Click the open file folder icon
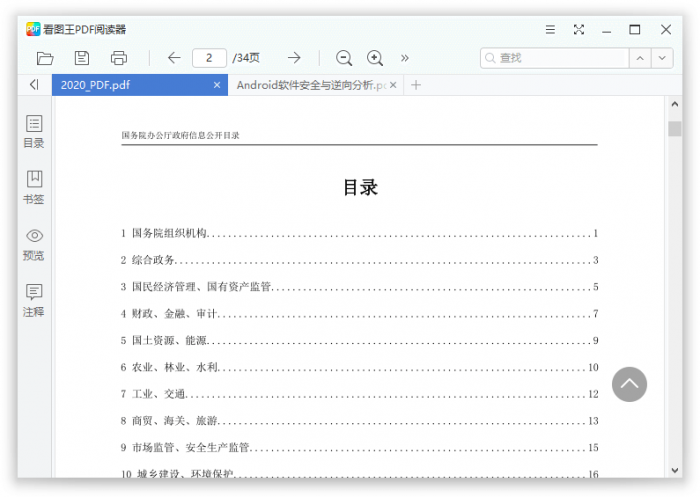Screen dimensions: 700x497 click(x=45, y=58)
